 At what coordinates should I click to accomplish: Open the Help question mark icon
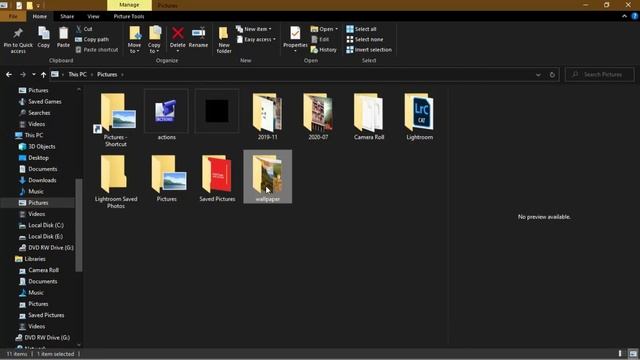(x=635, y=16)
